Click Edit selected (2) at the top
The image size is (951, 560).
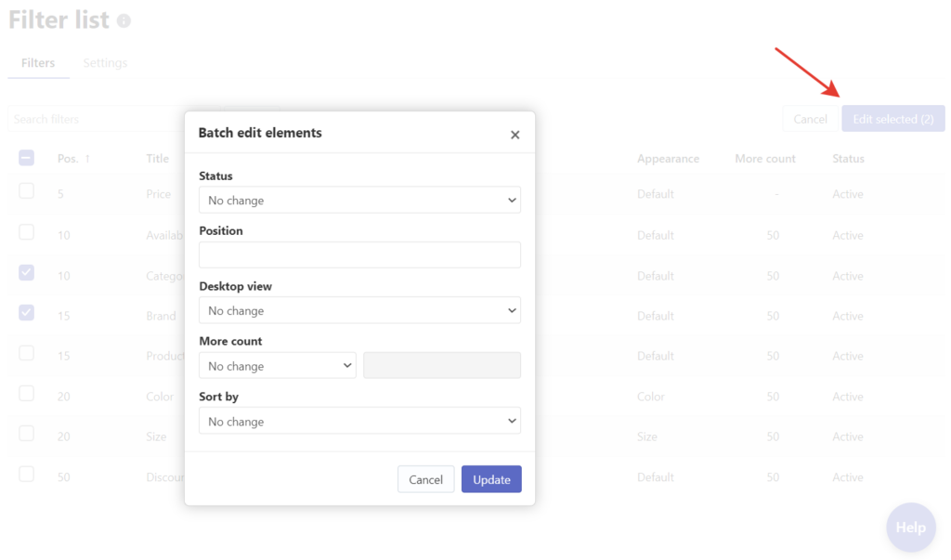[892, 118]
